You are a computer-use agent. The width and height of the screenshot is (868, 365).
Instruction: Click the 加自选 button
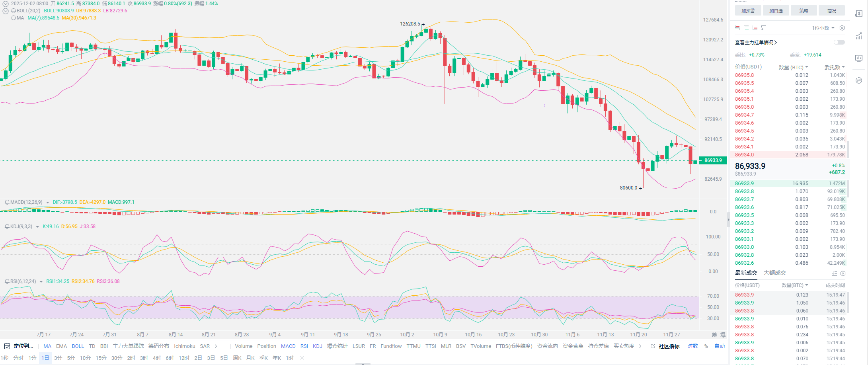pyautogui.click(x=776, y=11)
